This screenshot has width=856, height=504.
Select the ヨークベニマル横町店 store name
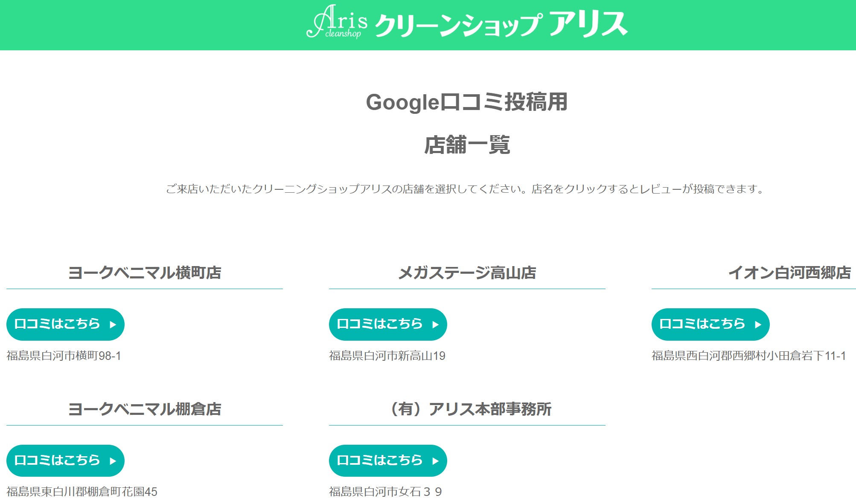tap(145, 273)
